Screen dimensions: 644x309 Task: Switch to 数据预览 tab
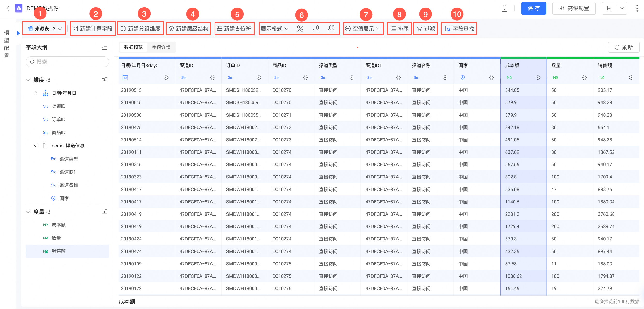[x=133, y=47]
